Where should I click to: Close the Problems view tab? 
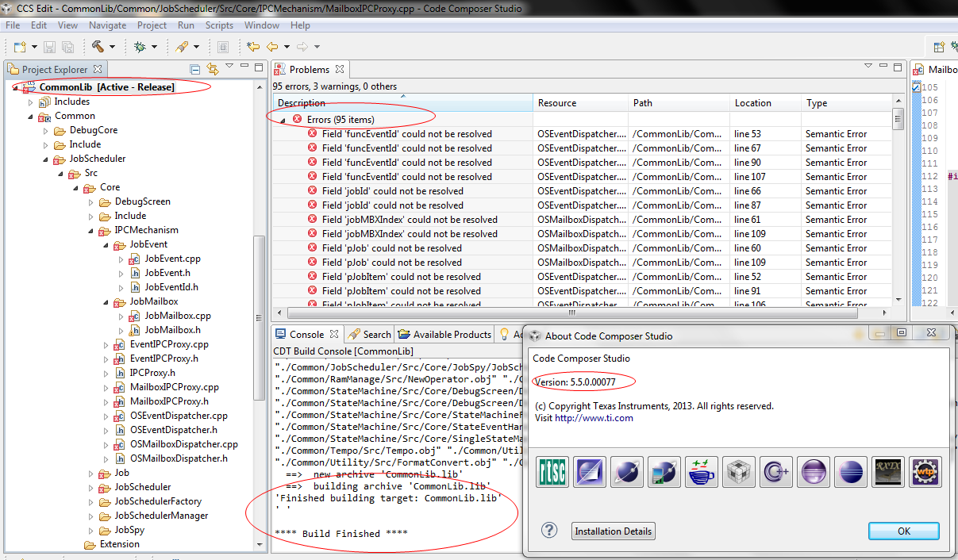(x=340, y=70)
